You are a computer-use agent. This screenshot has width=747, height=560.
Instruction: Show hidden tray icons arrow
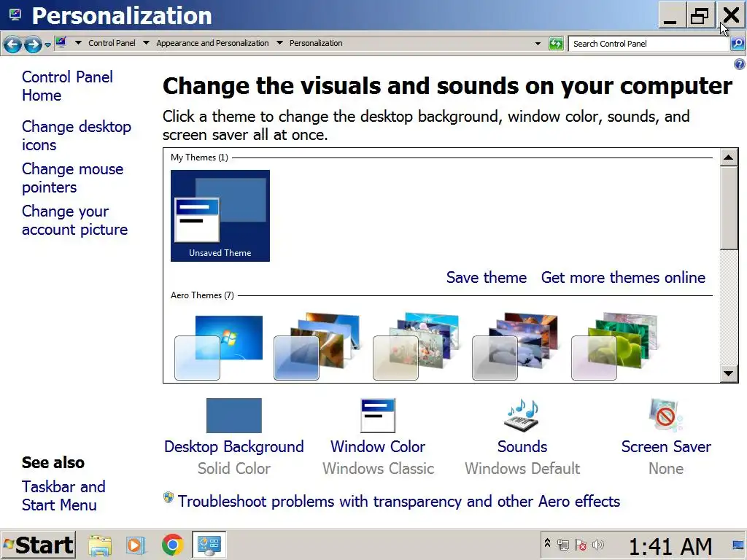(x=547, y=542)
